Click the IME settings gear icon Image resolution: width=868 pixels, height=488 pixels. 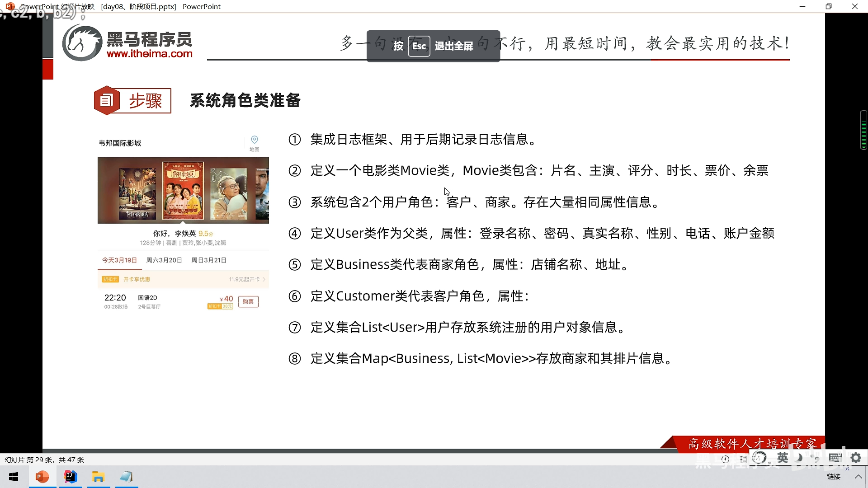pos(855,458)
